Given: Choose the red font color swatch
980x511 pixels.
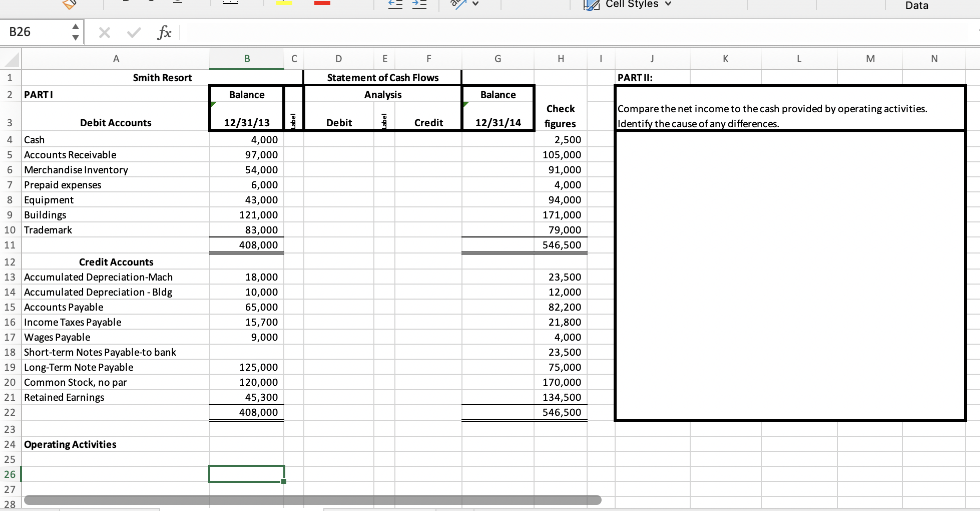Looking at the screenshot, I should pos(322,3).
